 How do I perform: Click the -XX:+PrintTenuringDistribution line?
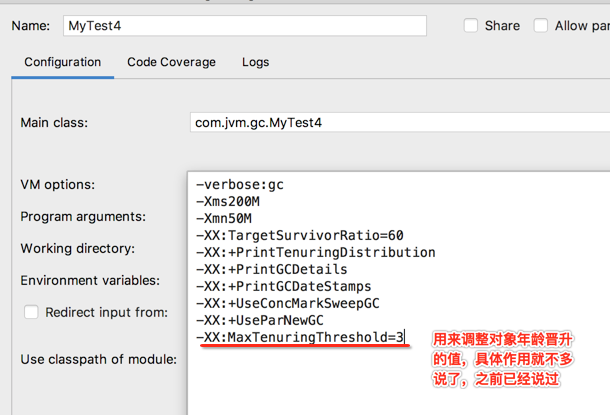pos(316,252)
